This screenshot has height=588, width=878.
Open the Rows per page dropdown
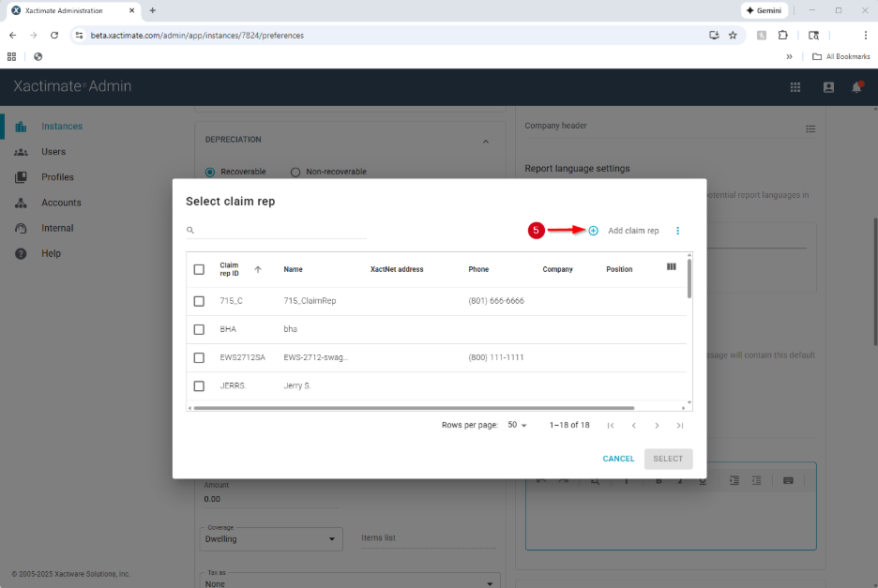(x=518, y=425)
